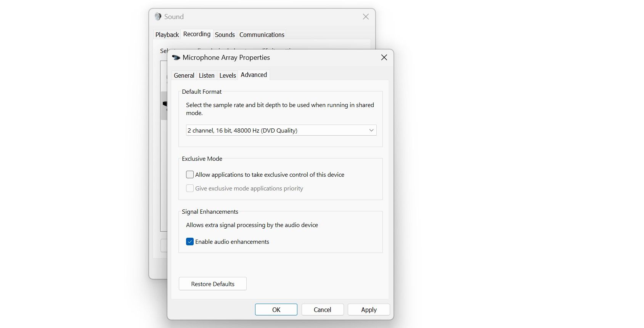644x328 pixels.
Task: Open the Levels tab
Action: [228, 75]
